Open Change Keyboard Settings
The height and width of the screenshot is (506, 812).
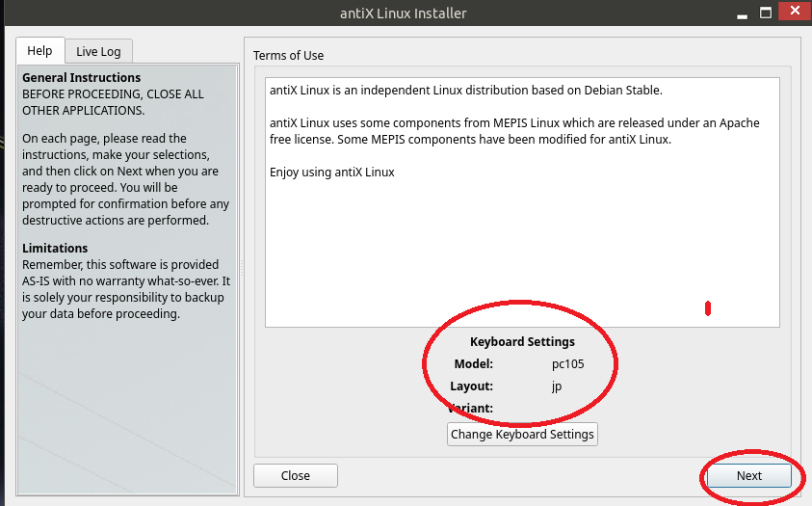(x=522, y=434)
